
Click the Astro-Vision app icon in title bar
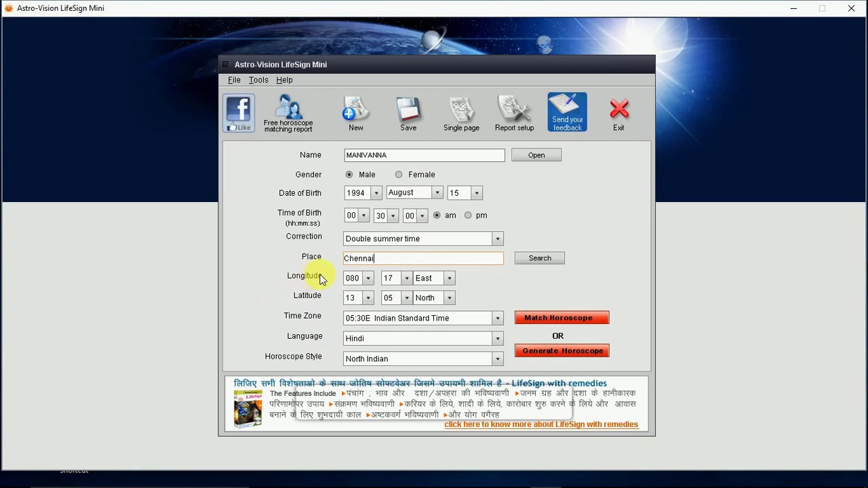[8, 8]
